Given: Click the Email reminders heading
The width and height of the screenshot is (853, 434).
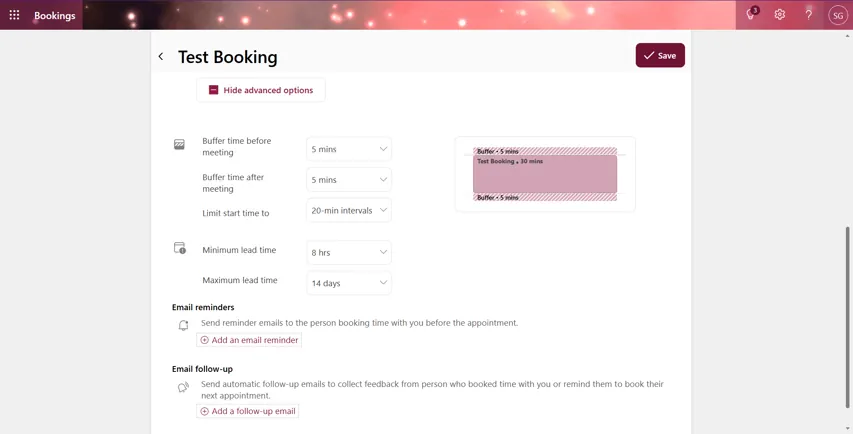Looking at the screenshot, I should coord(203,307).
